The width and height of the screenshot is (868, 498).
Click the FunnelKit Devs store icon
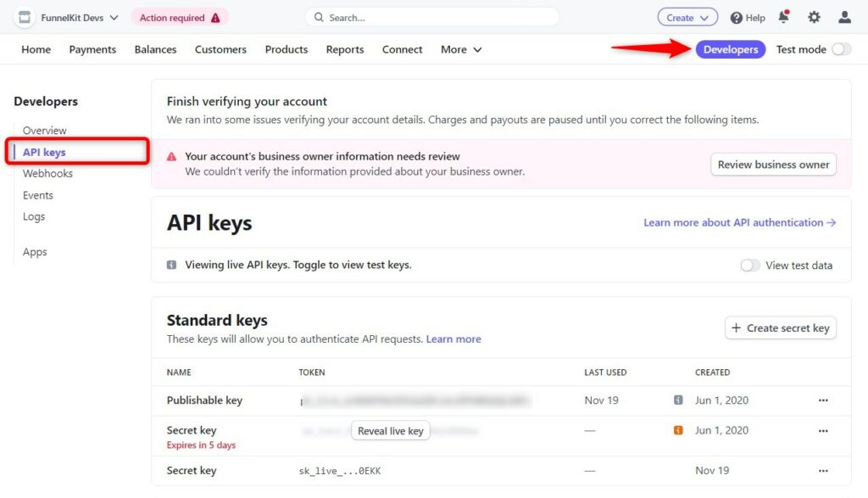[x=25, y=17]
